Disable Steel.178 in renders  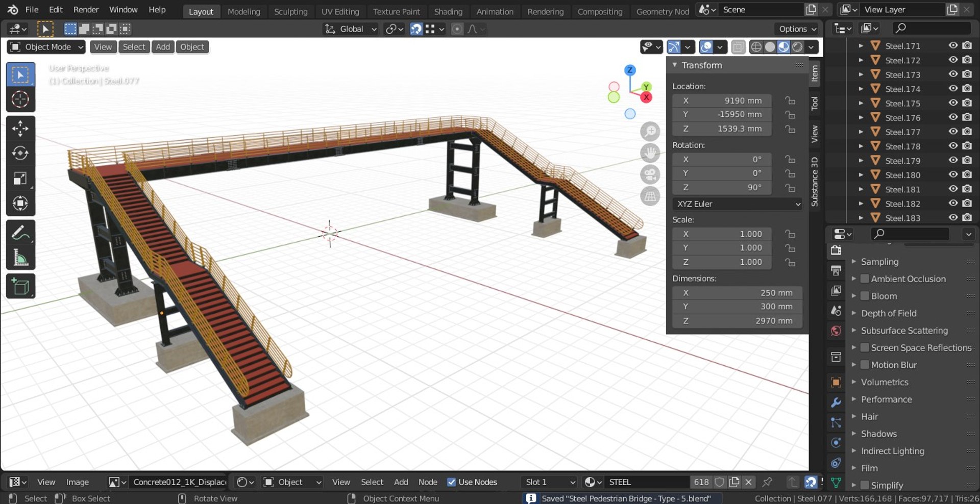[x=967, y=146]
